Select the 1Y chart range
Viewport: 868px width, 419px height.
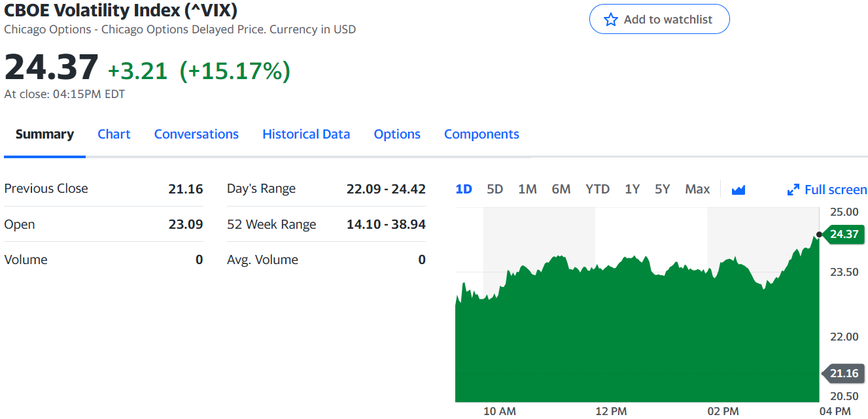632,189
